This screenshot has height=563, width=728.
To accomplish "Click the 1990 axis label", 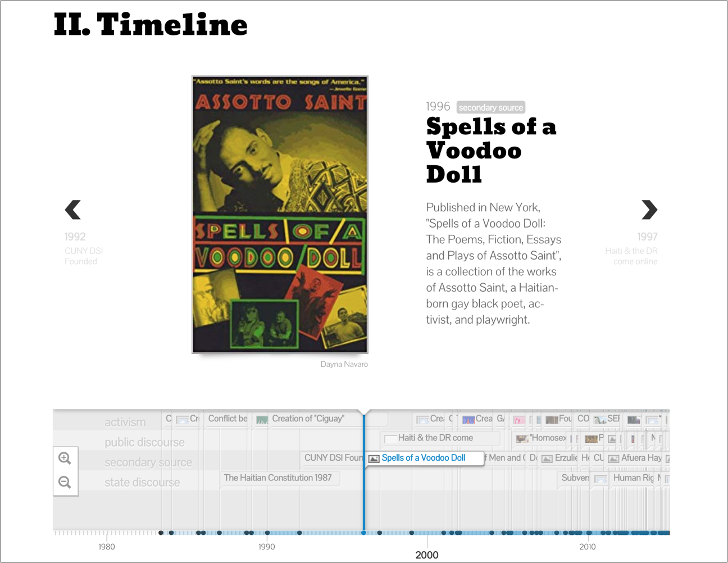I will pos(267,547).
